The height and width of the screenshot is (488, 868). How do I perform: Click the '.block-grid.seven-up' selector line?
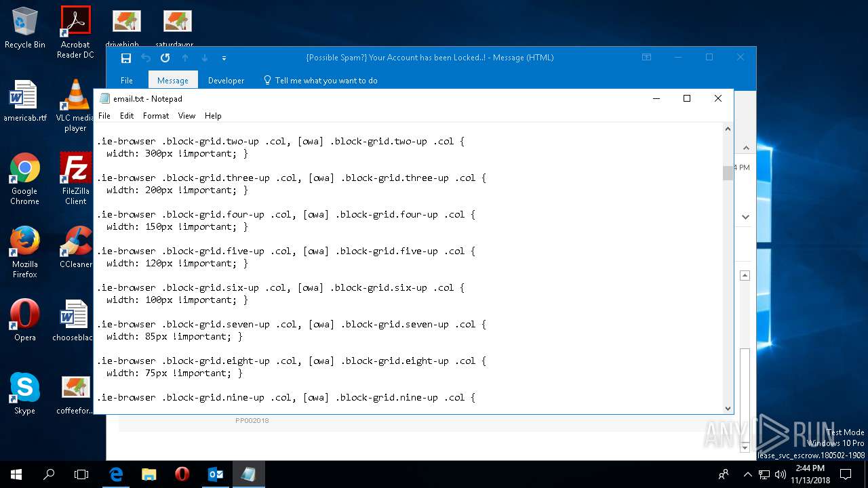291,325
